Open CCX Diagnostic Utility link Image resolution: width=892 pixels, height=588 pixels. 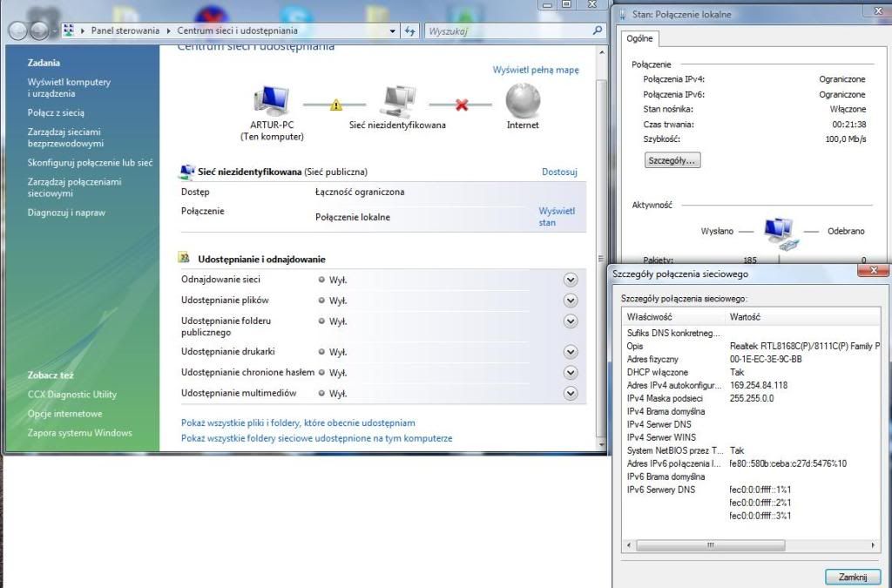[x=71, y=394]
